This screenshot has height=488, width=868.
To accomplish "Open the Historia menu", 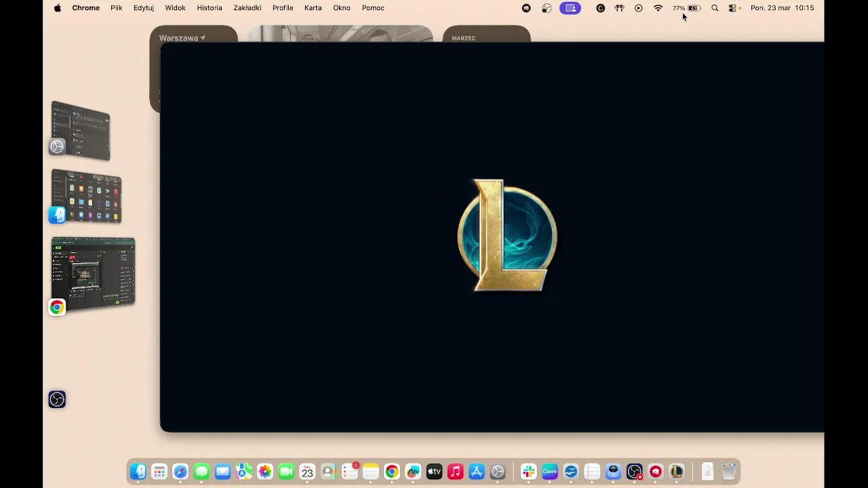I will [x=210, y=8].
